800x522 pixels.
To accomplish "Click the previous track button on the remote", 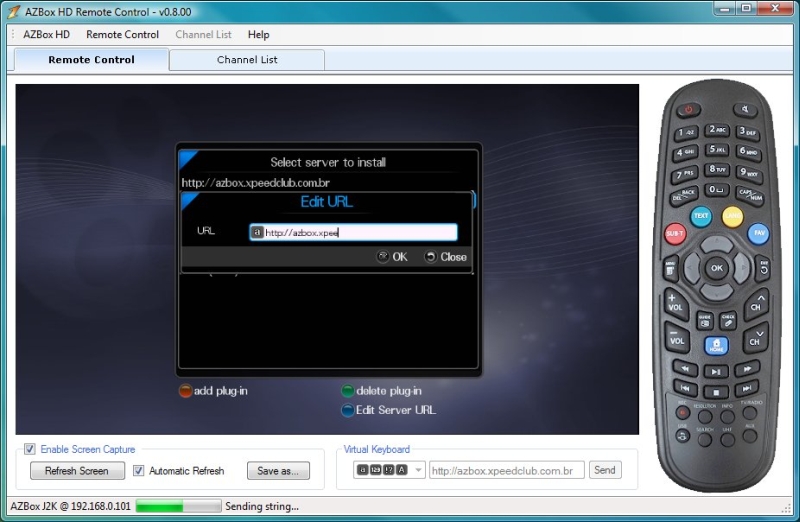I will pos(685,388).
